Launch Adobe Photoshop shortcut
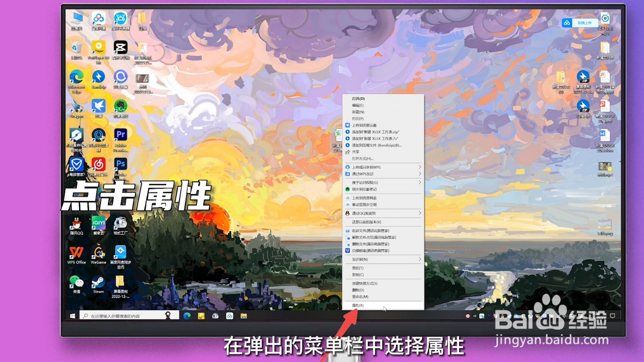Image resolution: width=644 pixels, height=362 pixels. click(120, 167)
